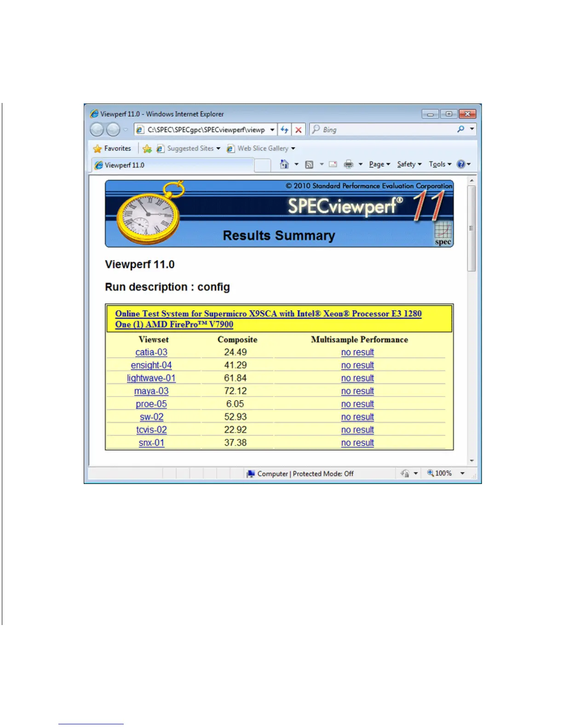563x728 pixels.
Task: Click the Read Mail icon
Action: tap(333, 164)
